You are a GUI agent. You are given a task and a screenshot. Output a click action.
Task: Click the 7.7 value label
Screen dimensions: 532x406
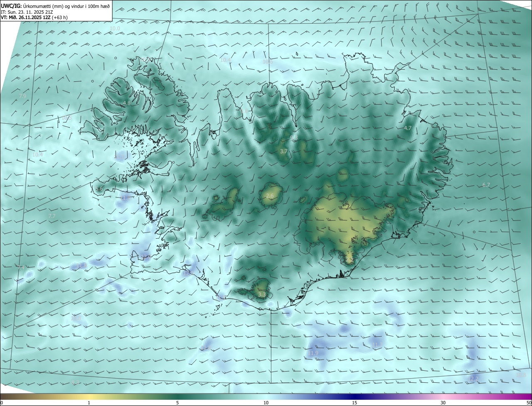(52, 216)
